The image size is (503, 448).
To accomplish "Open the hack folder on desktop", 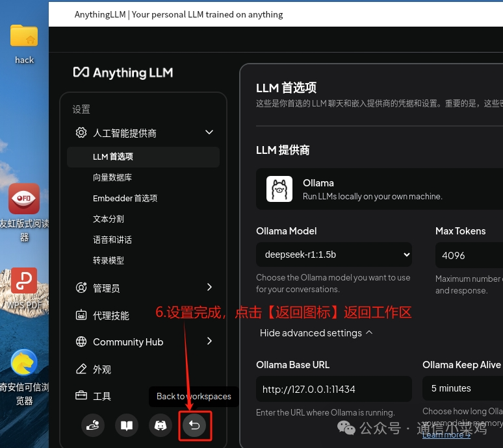I will [24, 35].
